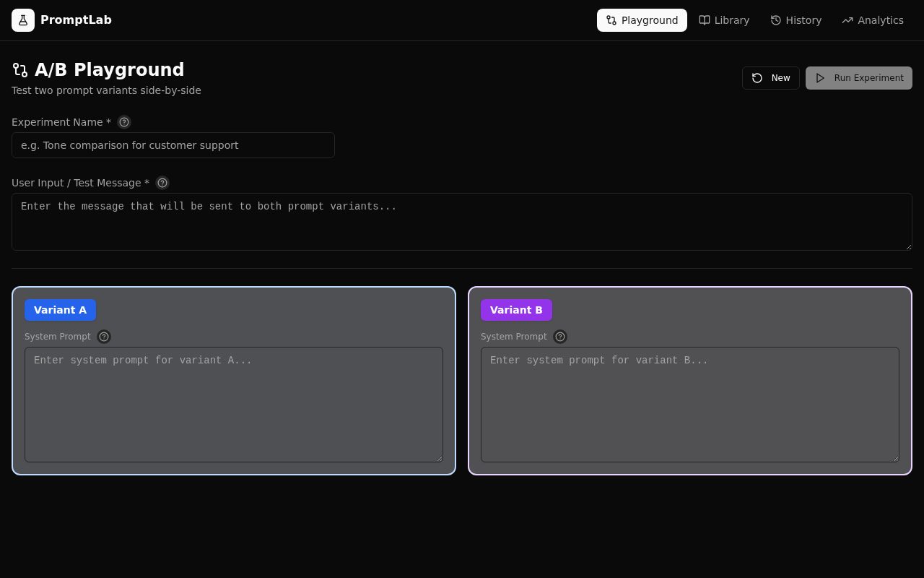
Task: Click the A/B Playground heading icon
Action: tap(20, 70)
